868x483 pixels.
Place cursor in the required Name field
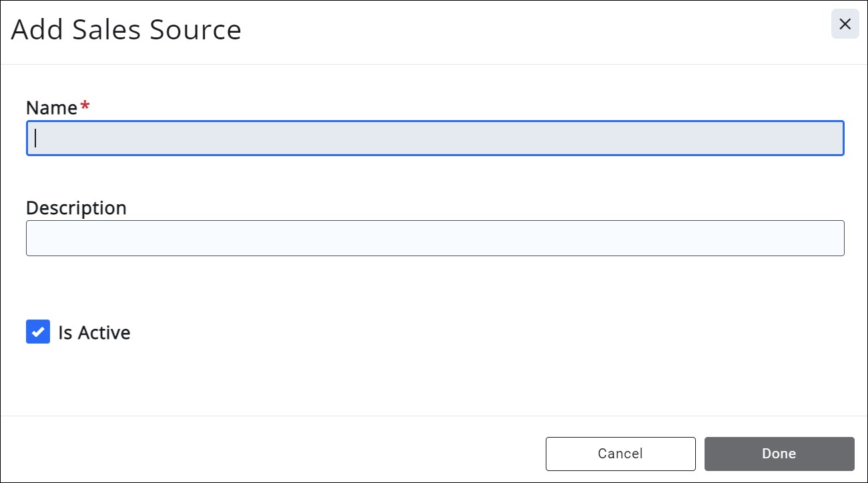click(x=435, y=138)
